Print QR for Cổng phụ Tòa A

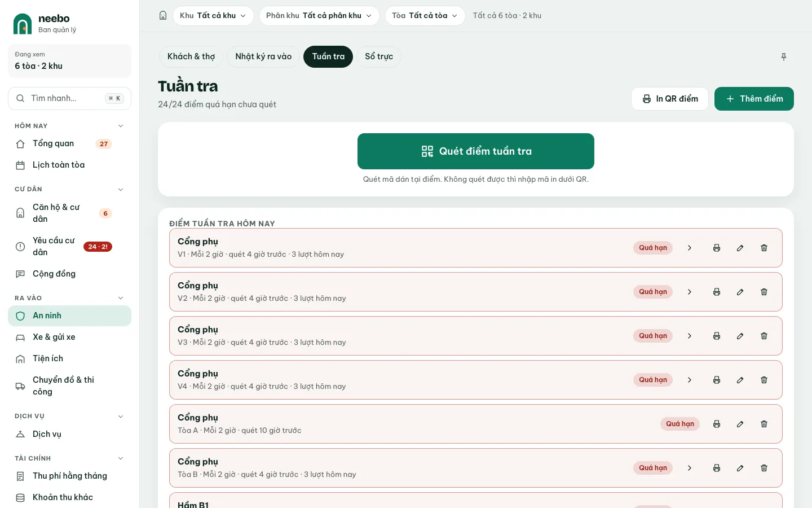click(x=717, y=424)
